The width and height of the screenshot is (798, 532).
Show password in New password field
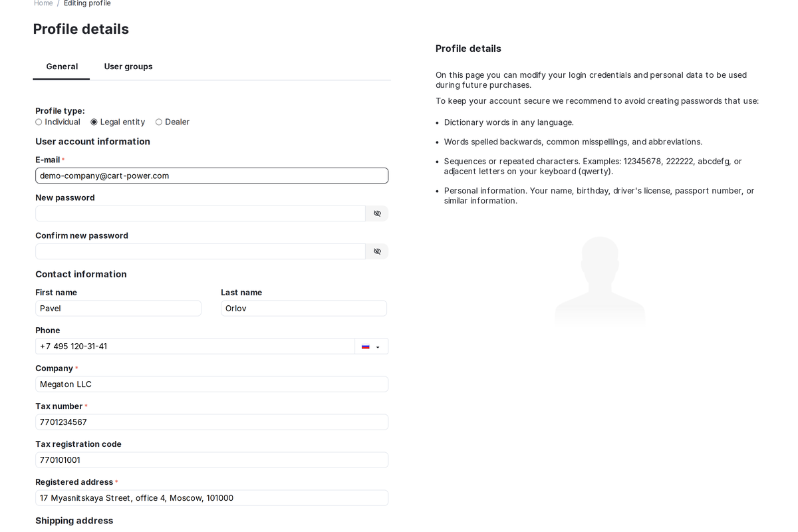(377, 213)
